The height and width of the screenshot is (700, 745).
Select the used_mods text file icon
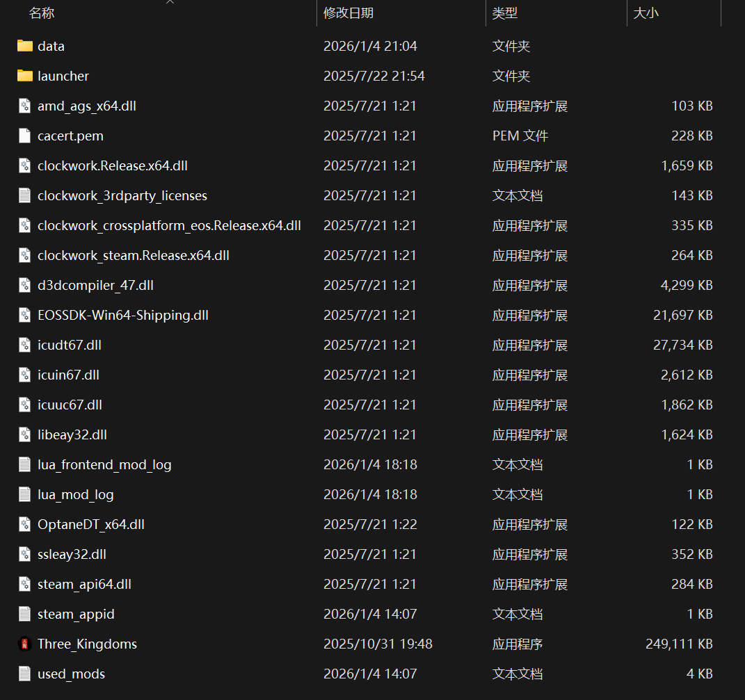click(25, 674)
